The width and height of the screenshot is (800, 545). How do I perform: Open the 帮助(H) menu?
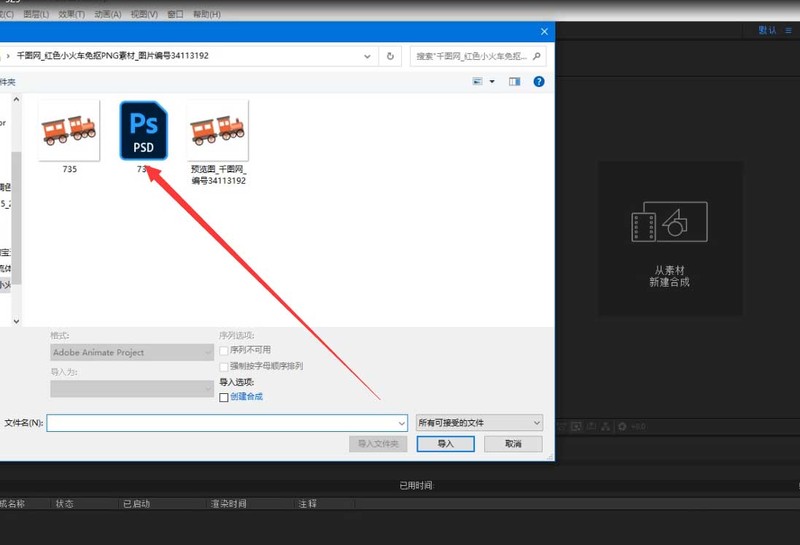[x=207, y=14]
